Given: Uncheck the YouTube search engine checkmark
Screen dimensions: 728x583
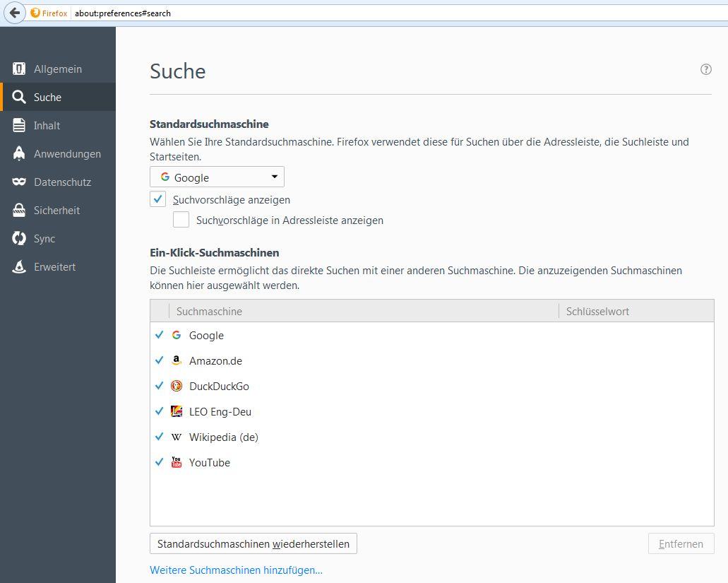Looking at the screenshot, I should point(160,461).
